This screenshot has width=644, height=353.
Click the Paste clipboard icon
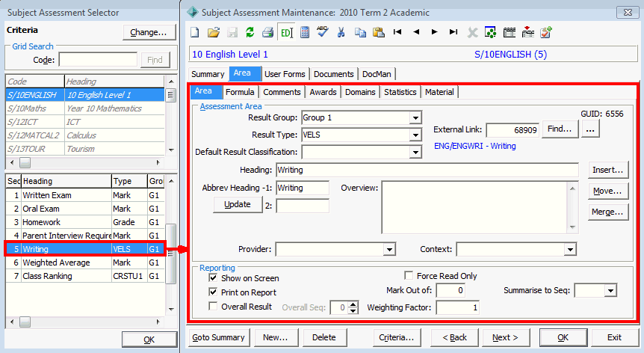click(378, 32)
